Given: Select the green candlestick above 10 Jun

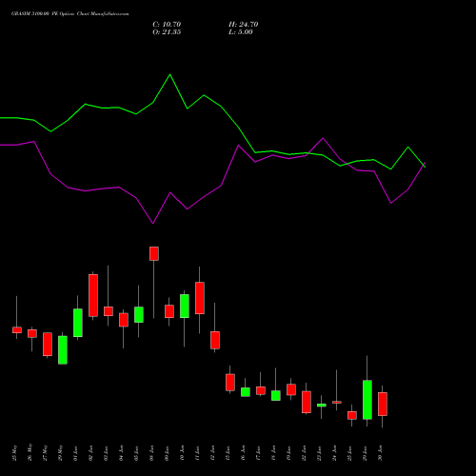Looking at the screenshot, I should click(185, 306).
